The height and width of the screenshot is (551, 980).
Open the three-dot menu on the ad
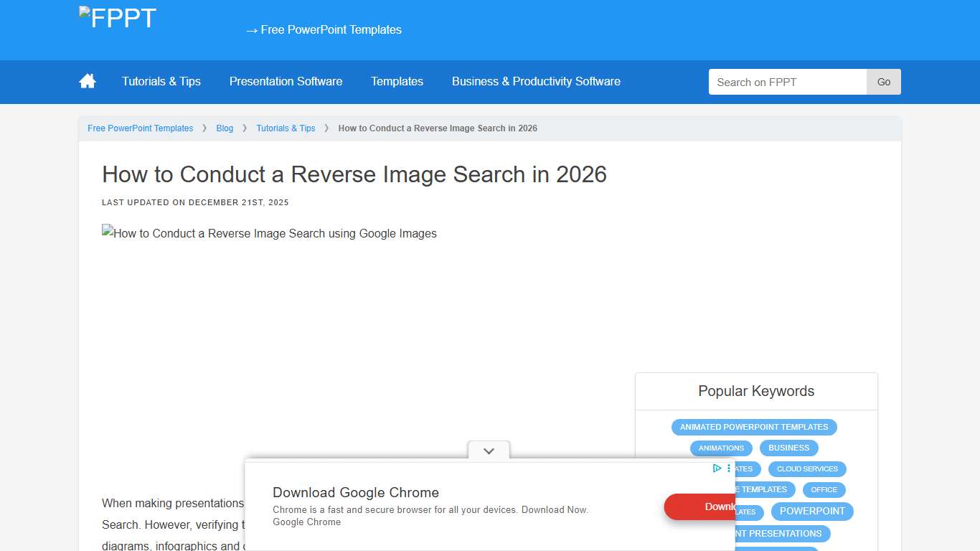pos(729,468)
